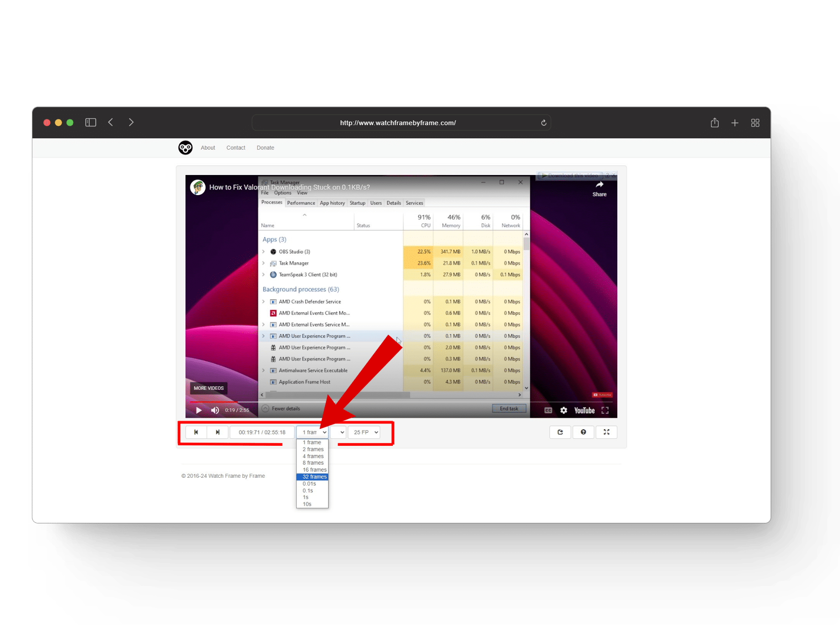Toggle closed captions CC button
This screenshot has width=840, height=630.
548,410
